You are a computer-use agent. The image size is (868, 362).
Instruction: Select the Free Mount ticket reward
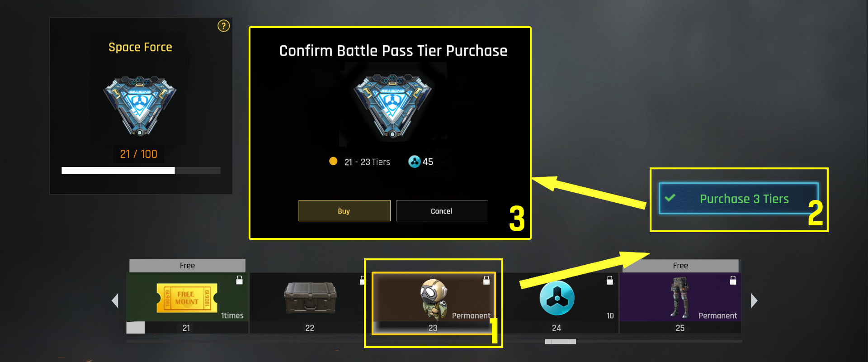pyautogui.click(x=187, y=298)
